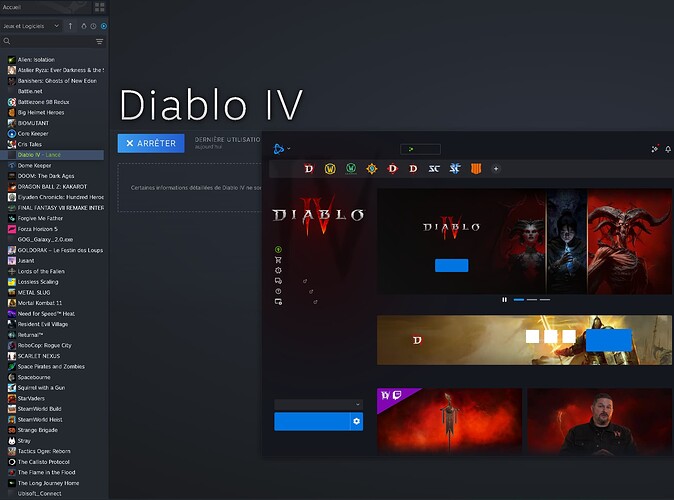Viewport: 674px width, 500px height.
Task: Click blue button on golden banner
Action: [x=609, y=340]
